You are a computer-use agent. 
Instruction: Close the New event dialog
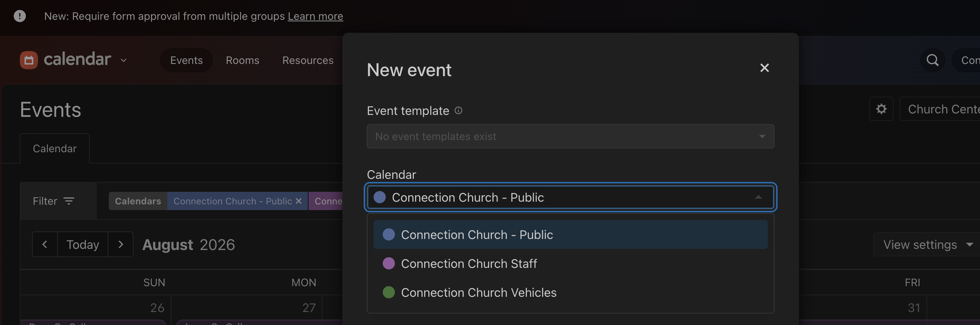coord(764,68)
